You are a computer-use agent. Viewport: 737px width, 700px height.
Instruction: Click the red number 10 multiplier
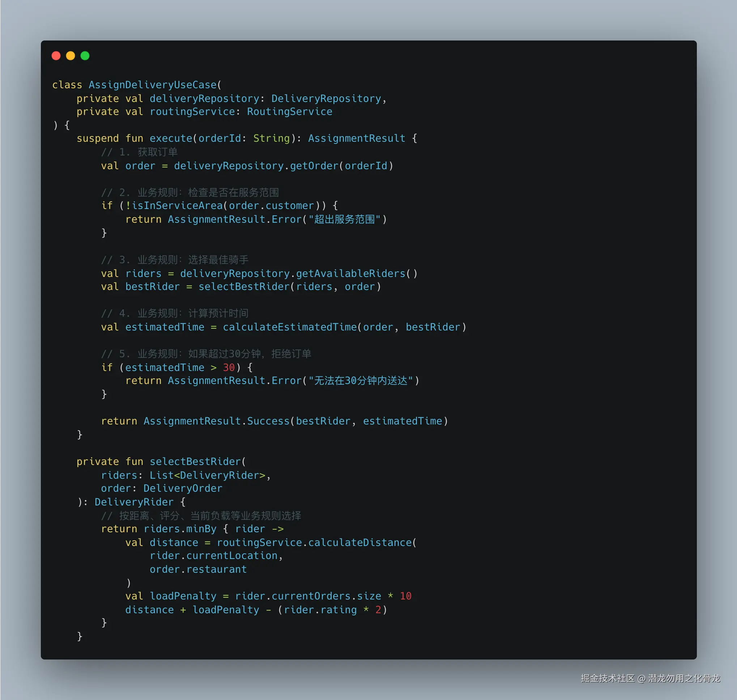(x=405, y=596)
